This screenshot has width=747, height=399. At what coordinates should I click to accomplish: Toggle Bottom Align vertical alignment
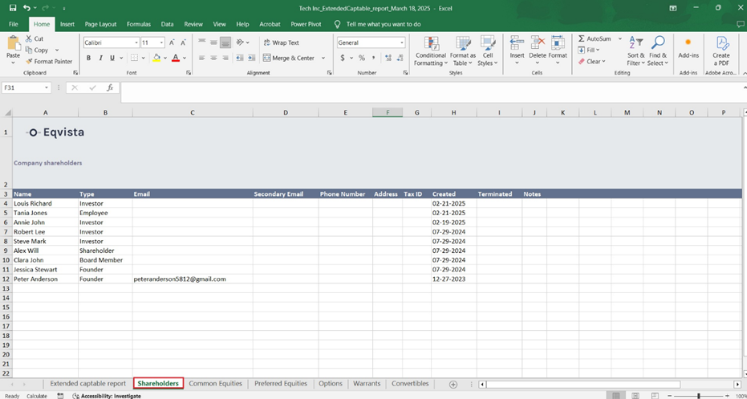[225, 42]
